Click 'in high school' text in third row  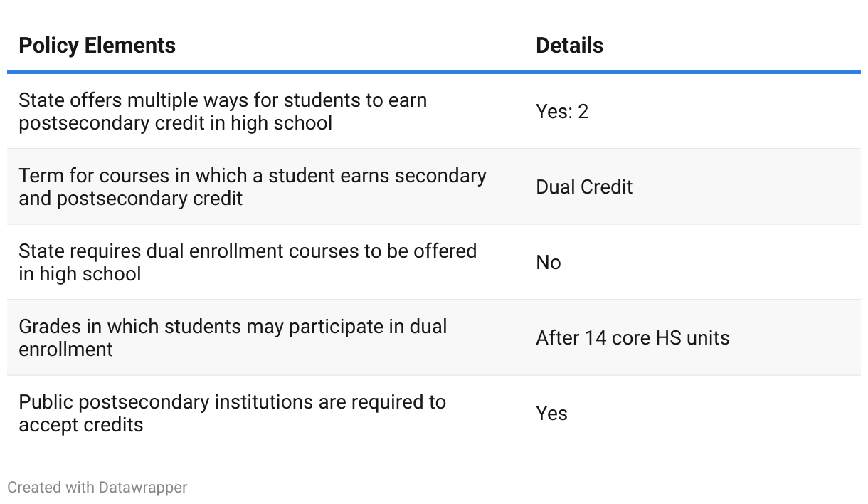point(80,274)
